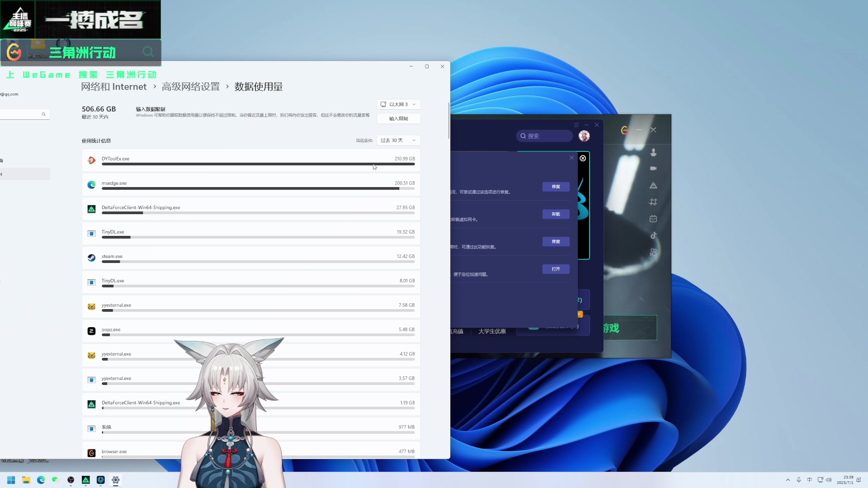Go to 网络和 Internet breadcrumb
This screenshot has height=488, width=868.
pyautogui.click(x=114, y=87)
